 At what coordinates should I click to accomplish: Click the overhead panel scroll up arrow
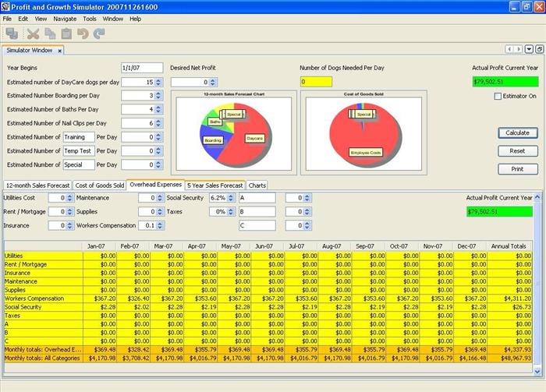tap(537, 197)
